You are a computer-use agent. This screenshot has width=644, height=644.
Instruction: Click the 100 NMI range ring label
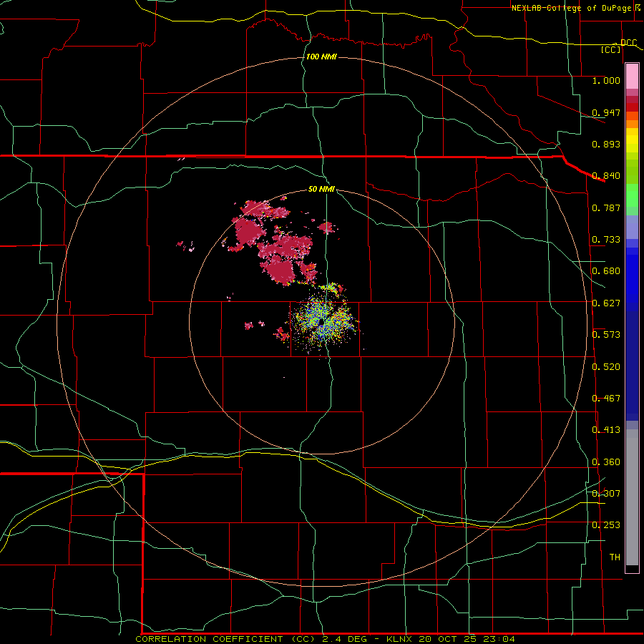[321, 57]
